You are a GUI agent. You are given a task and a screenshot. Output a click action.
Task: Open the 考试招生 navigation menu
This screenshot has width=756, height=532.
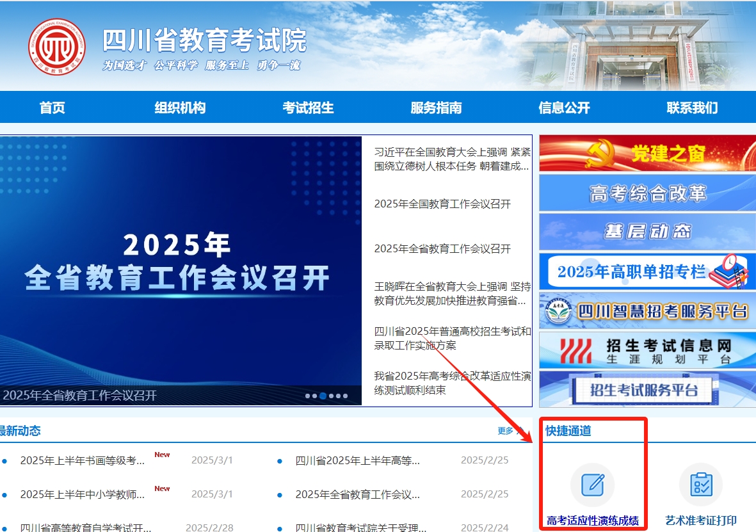click(x=308, y=108)
